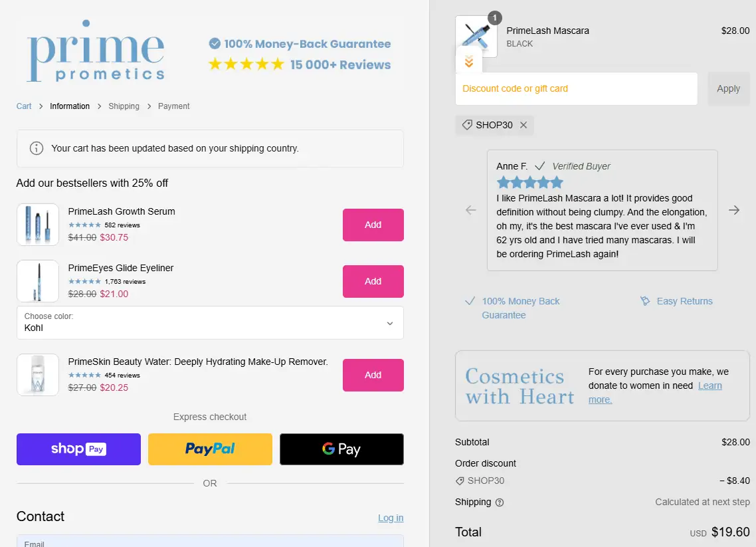Open the Log in link

point(391,518)
